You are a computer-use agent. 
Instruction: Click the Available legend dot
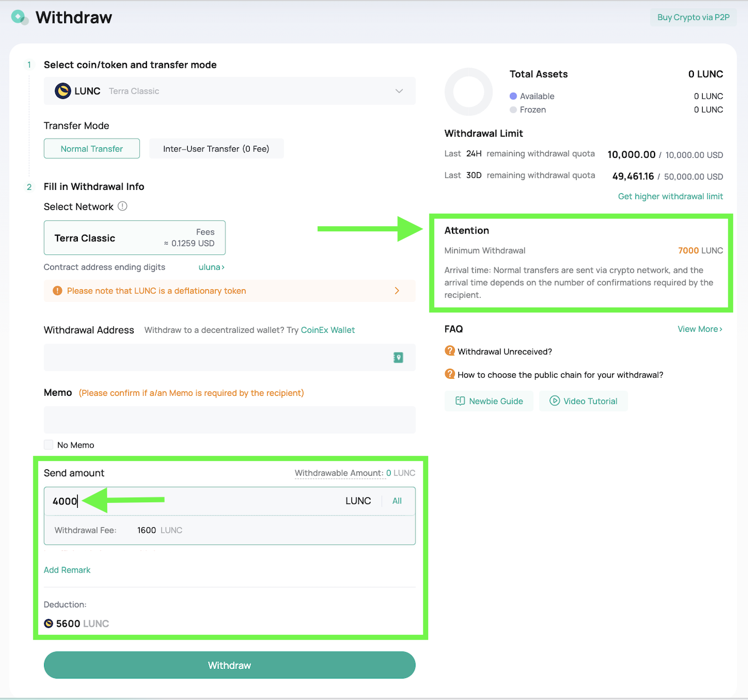click(x=513, y=96)
